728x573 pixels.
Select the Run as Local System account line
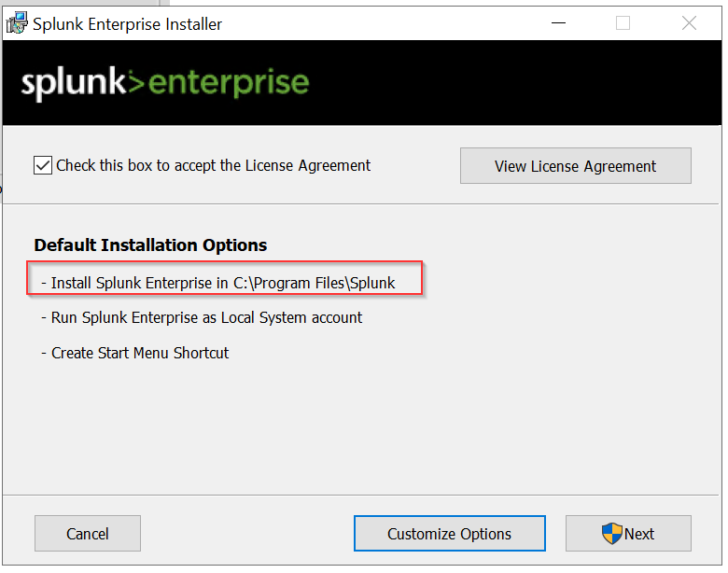click(x=202, y=317)
